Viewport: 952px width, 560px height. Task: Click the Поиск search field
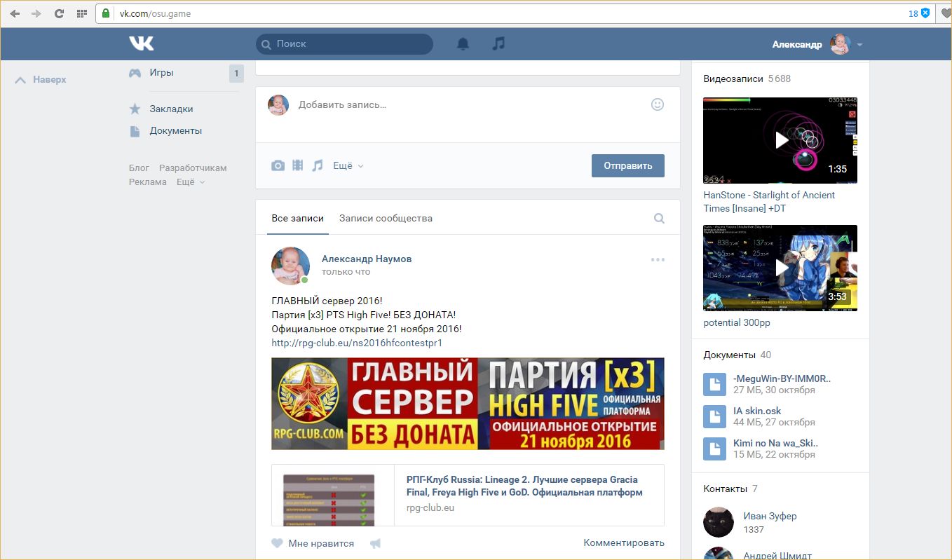344,43
